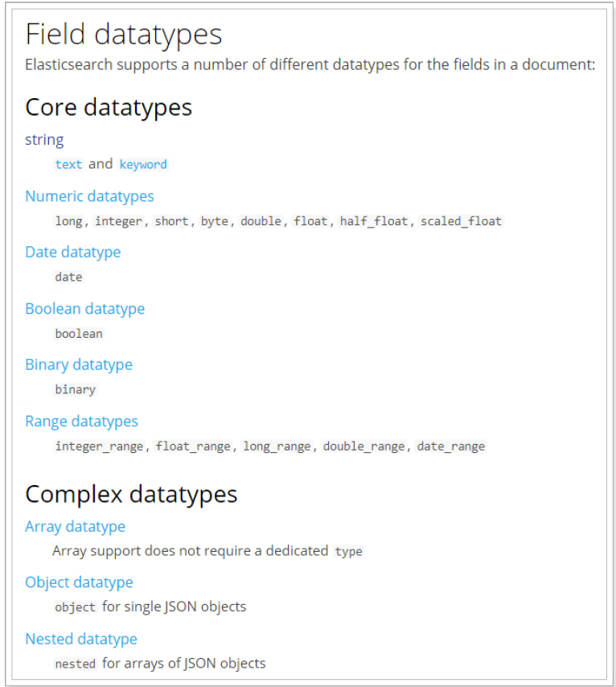Click the "date_range" code term
This screenshot has width=616, height=687.
coord(451,446)
